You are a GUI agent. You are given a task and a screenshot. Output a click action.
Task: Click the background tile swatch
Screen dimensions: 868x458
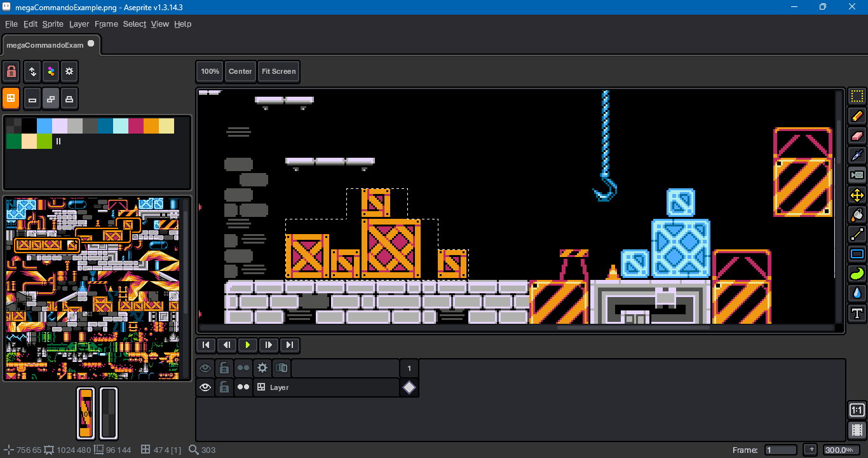coord(109,413)
